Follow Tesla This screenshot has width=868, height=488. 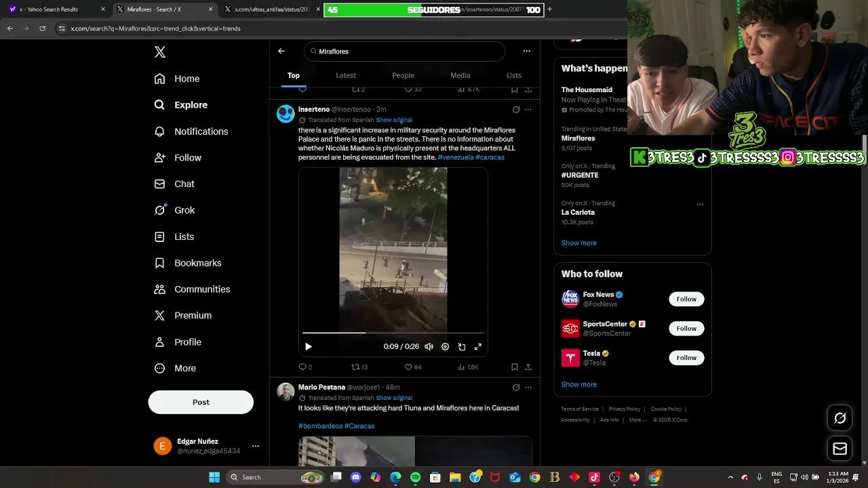[x=686, y=358]
